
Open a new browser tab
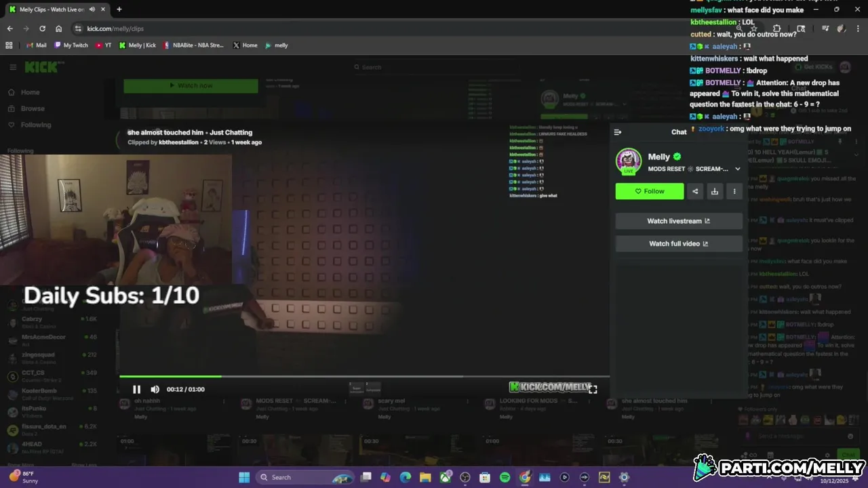(119, 9)
